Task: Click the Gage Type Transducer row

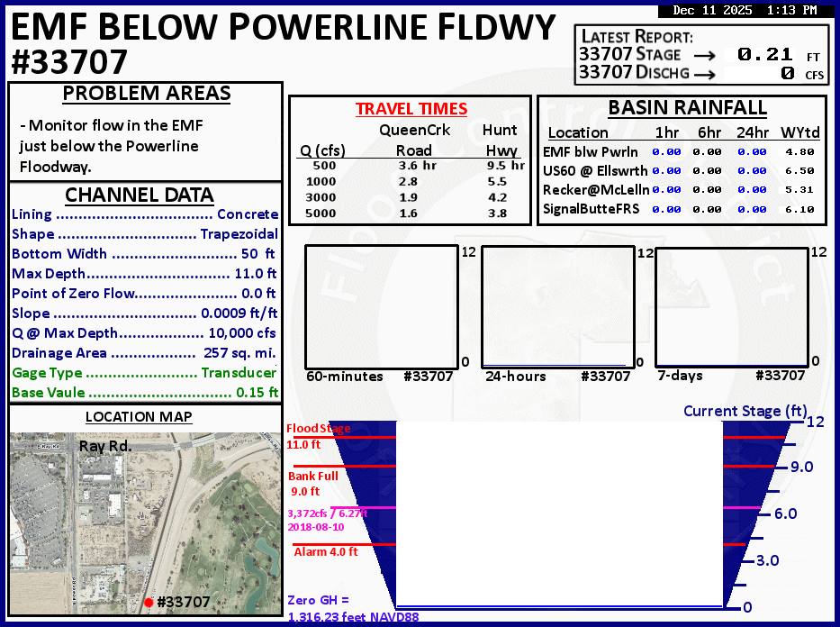Action: 145,373
